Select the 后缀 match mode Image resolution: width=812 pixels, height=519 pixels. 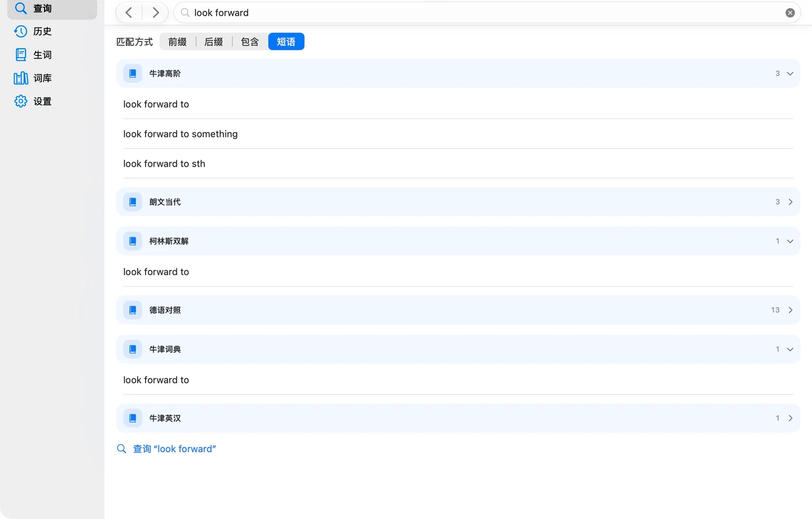click(213, 42)
